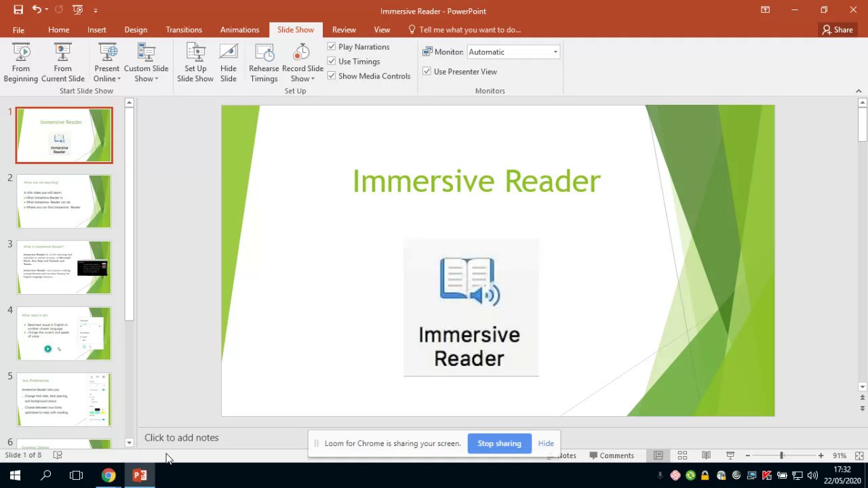Click to add notes in the notes pane

pos(182,438)
